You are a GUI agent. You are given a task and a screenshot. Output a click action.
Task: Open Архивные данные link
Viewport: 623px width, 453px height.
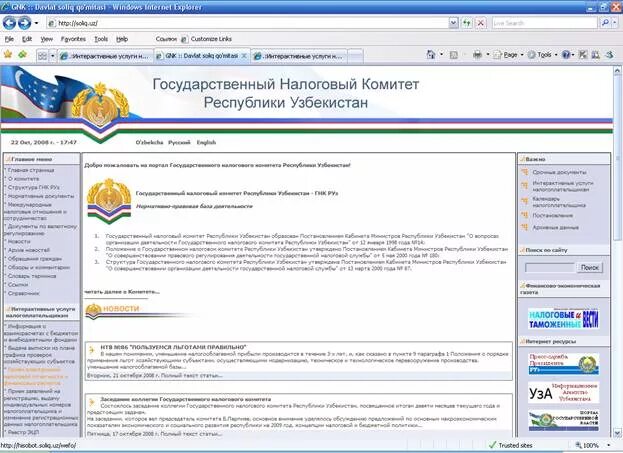[555, 227]
